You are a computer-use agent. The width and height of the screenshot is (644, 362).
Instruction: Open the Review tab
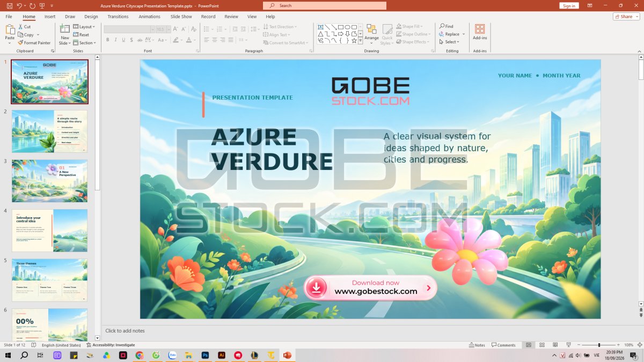(x=231, y=17)
